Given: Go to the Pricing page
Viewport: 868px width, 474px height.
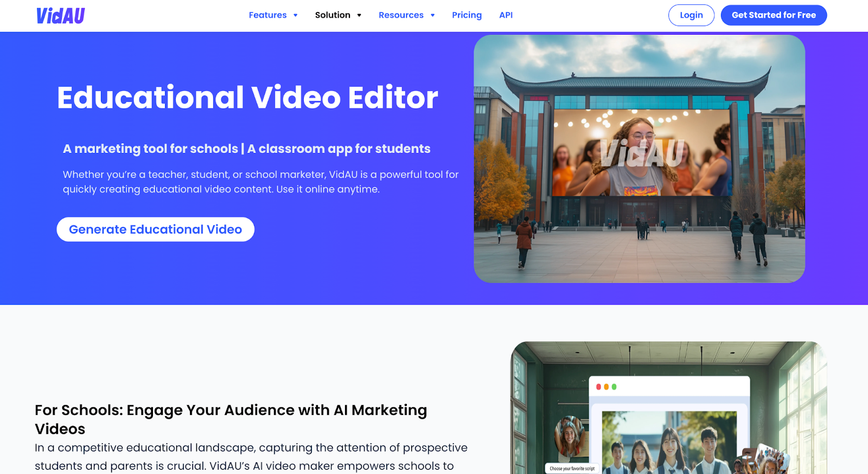Looking at the screenshot, I should click(x=467, y=15).
